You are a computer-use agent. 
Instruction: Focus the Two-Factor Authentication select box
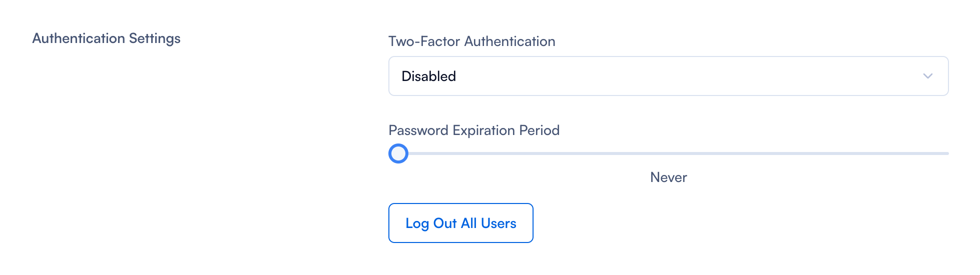click(x=668, y=76)
